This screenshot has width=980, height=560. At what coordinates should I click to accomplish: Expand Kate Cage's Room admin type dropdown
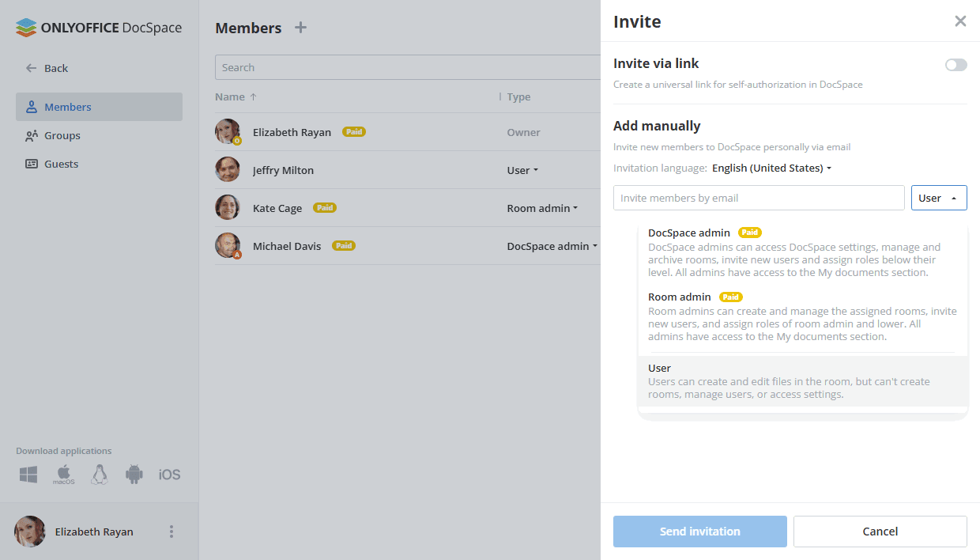point(542,208)
